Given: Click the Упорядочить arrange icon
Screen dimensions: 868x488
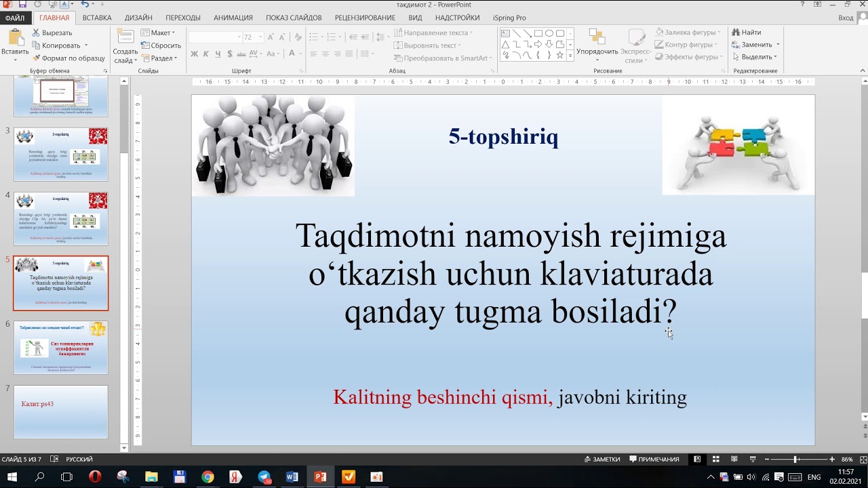Looking at the screenshot, I should coord(597,37).
